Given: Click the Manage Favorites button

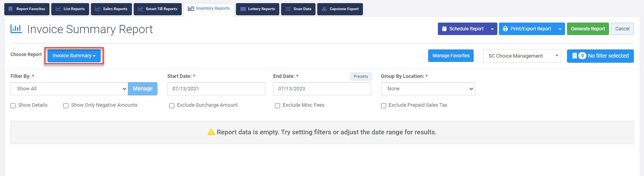Looking at the screenshot, I should (x=451, y=56).
